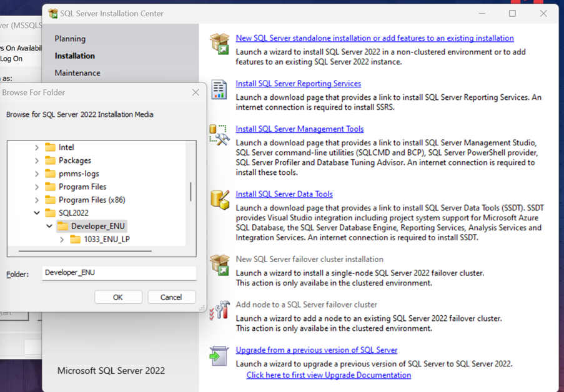
Task: Click the upgrade from previous version icon
Action: pyautogui.click(x=219, y=355)
